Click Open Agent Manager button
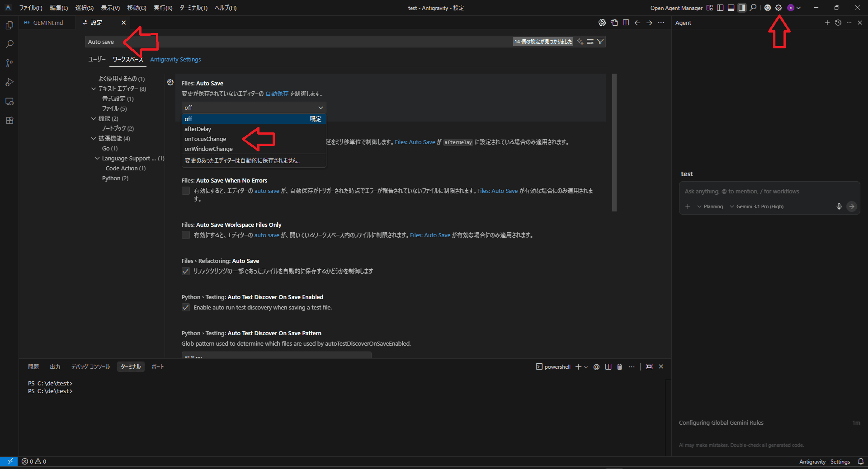868x469 pixels. coord(676,8)
